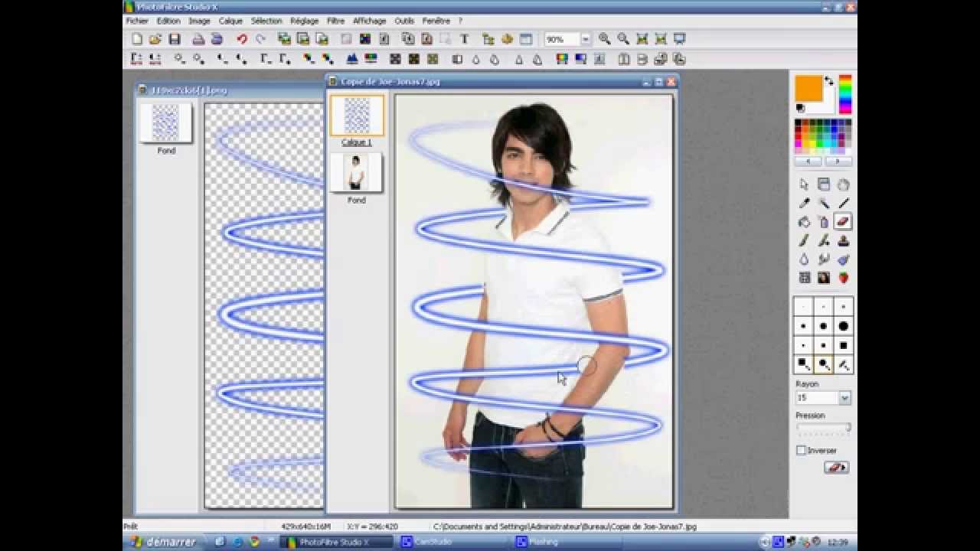Open the Fenêtre menu
Screen dimensions: 980x551
[436, 21]
